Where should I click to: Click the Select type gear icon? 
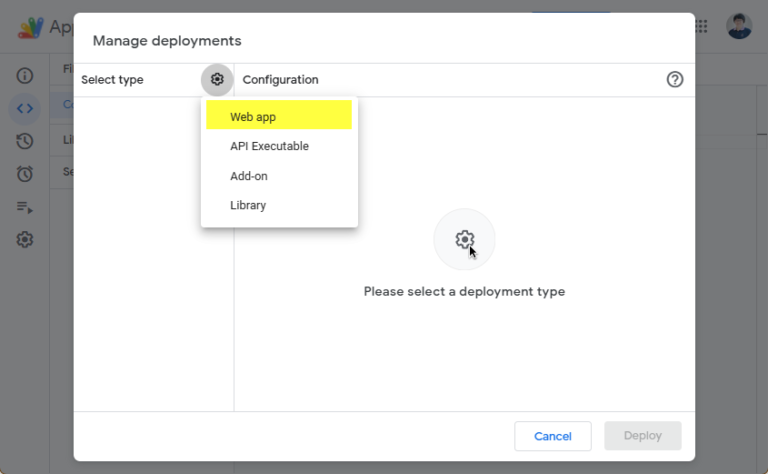click(x=217, y=79)
